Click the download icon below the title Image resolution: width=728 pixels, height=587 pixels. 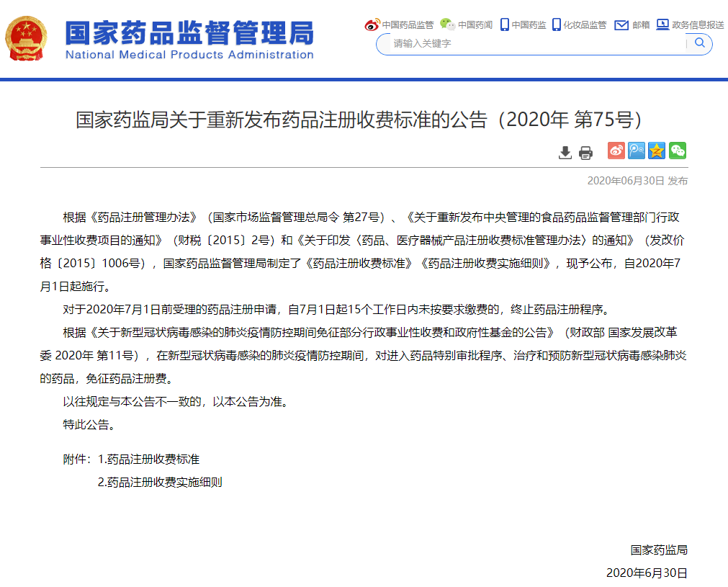(565, 152)
